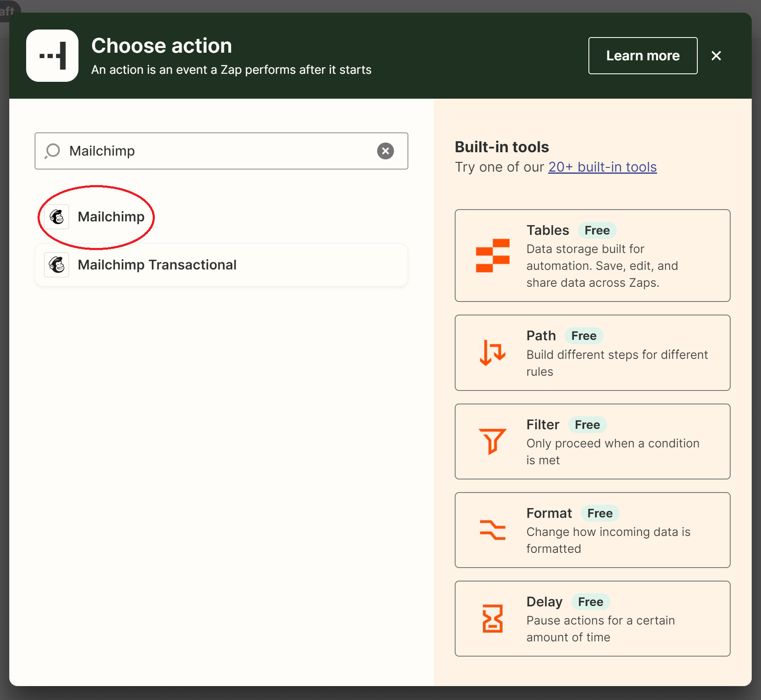Image resolution: width=761 pixels, height=700 pixels.
Task: Click the Built-in tools heading
Action: coord(502,147)
